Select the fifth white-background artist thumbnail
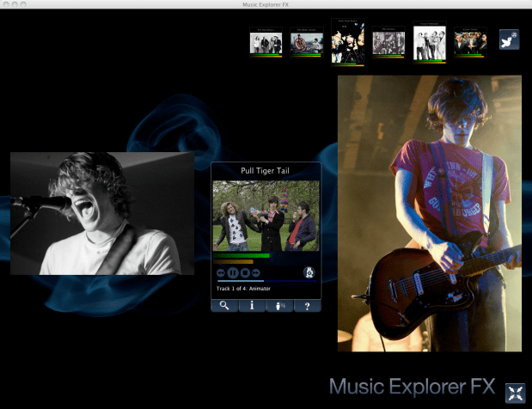The width and height of the screenshot is (532, 409). [x=430, y=41]
